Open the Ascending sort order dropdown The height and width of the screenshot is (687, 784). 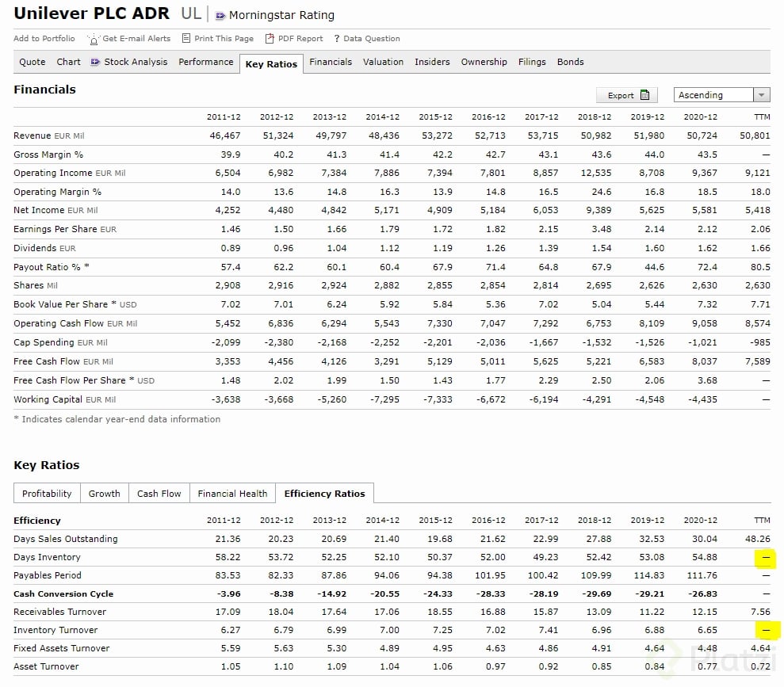[721, 95]
